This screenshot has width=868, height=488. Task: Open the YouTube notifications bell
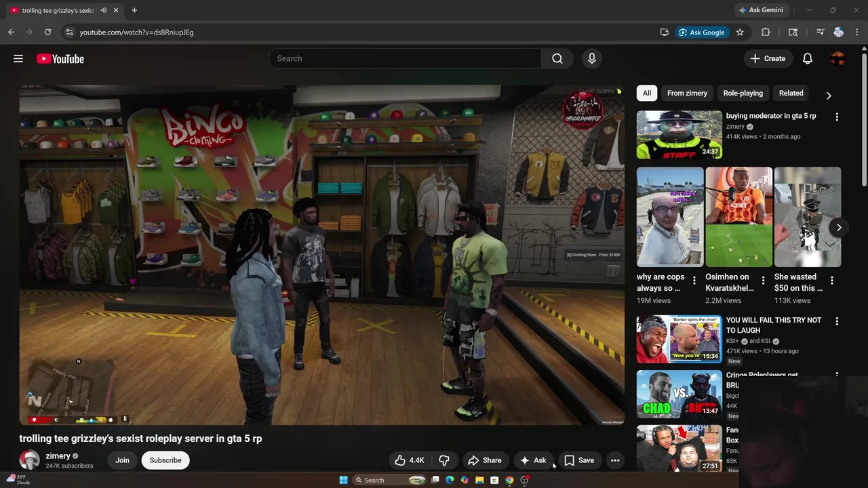pyautogui.click(x=808, y=59)
